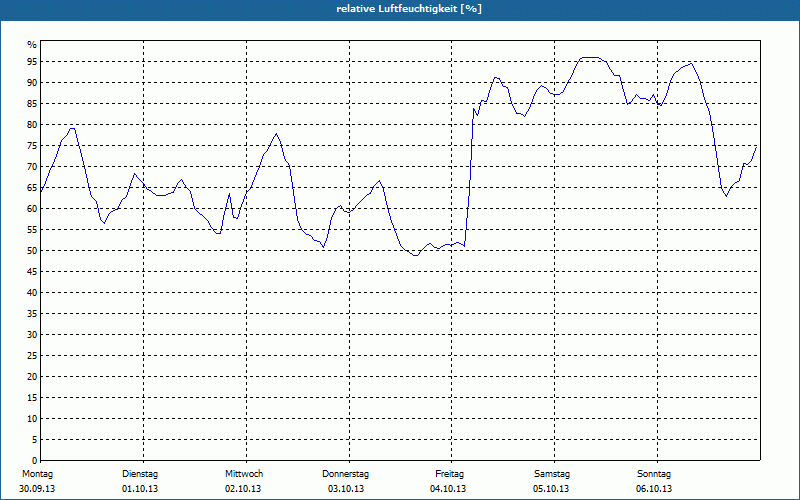This screenshot has width=800, height=500.
Task: Click the y-axis value 20
Action: [x=32, y=377]
